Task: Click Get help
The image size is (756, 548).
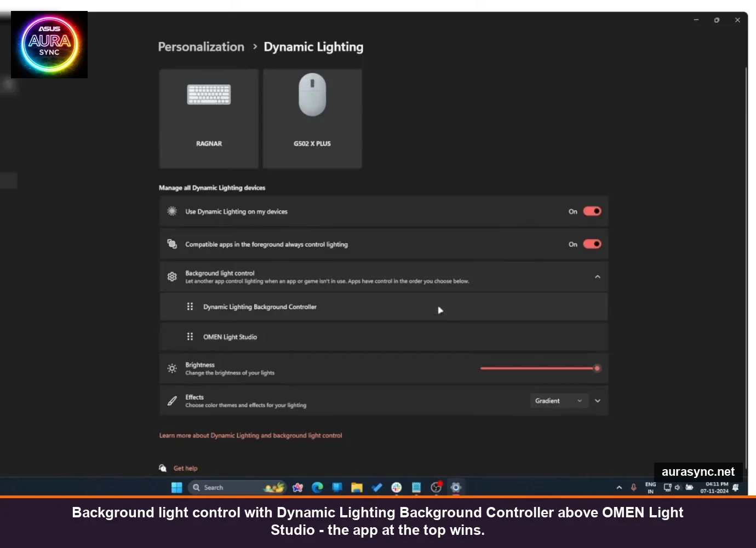Action: [x=185, y=468]
